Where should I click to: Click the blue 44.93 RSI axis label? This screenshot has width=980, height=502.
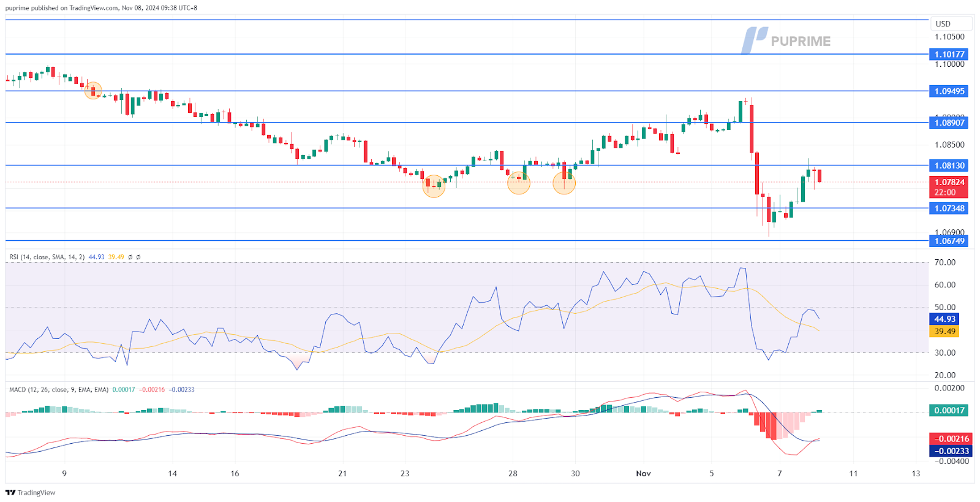point(944,319)
